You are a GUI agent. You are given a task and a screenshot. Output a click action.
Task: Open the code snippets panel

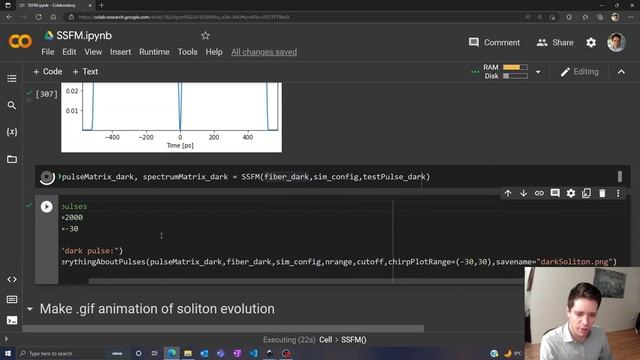coord(11,279)
